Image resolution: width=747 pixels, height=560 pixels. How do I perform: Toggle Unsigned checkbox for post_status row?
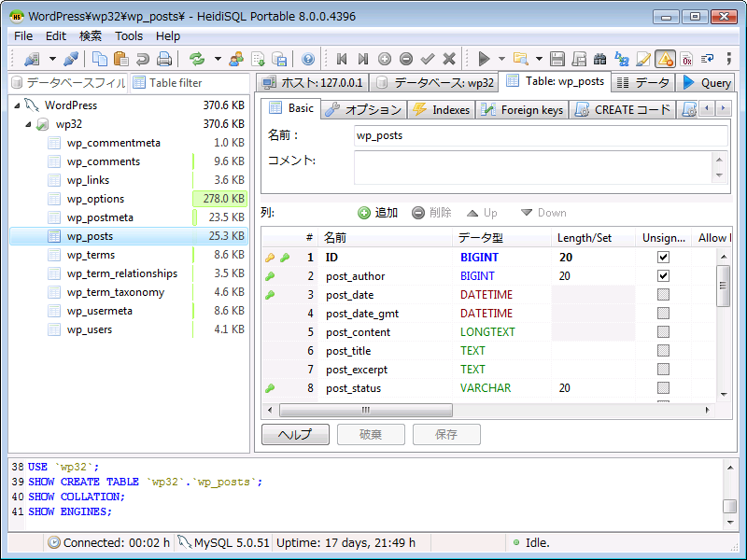pyautogui.click(x=663, y=387)
